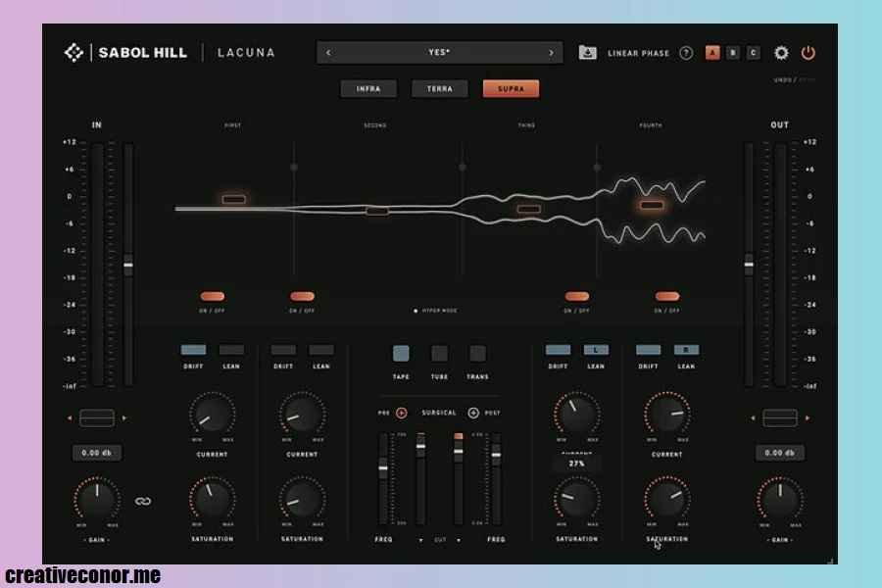The width and height of the screenshot is (882, 588).
Task: Click the window resize corner grip
Action: pos(830,560)
